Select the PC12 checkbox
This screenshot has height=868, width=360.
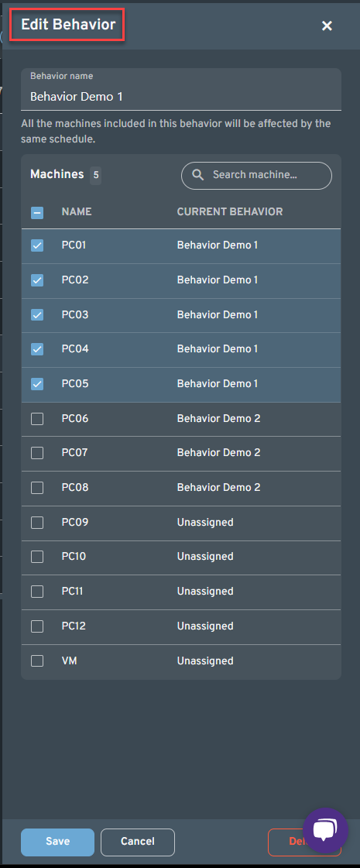[x=37, y=626]
